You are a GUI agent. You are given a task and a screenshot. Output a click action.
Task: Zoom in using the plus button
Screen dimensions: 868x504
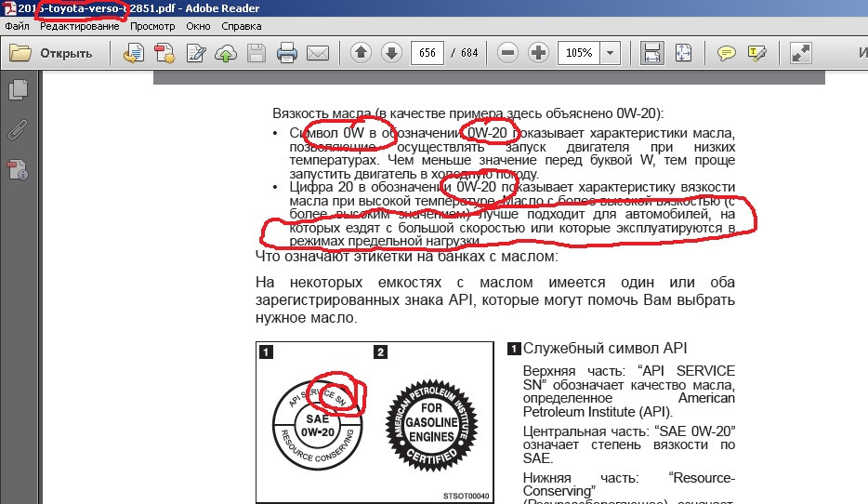538,53
